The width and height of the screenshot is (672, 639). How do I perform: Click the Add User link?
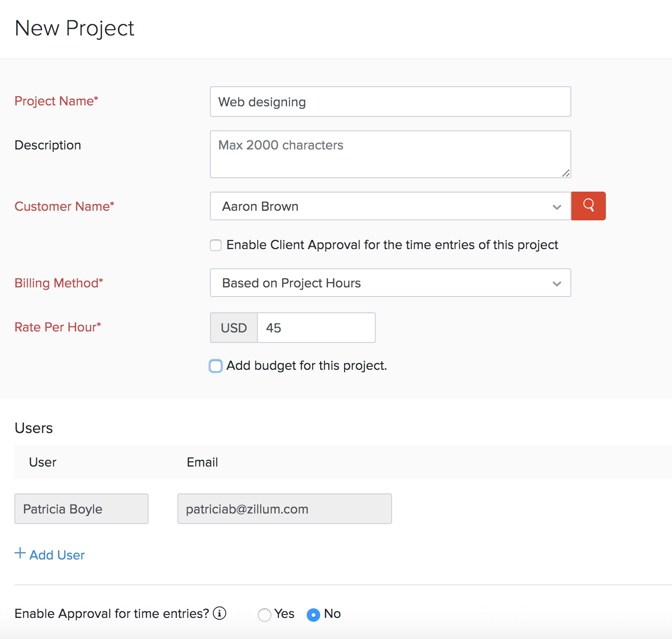(x=57, y=555)
